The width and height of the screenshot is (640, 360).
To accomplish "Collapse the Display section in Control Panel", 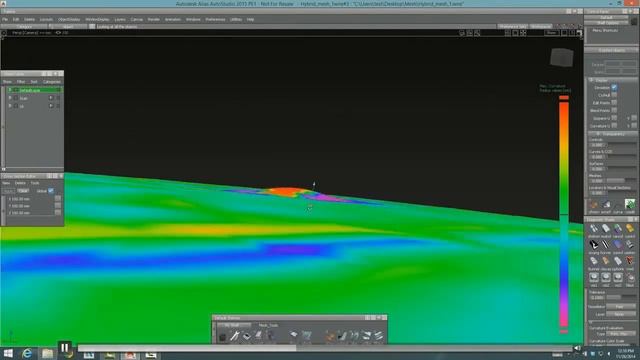I will click(x=591, y=80).
